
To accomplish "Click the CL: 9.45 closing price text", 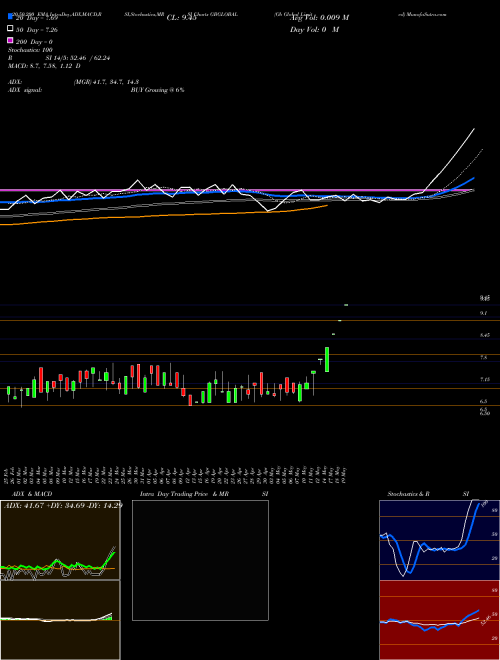I will coord(181,18).
